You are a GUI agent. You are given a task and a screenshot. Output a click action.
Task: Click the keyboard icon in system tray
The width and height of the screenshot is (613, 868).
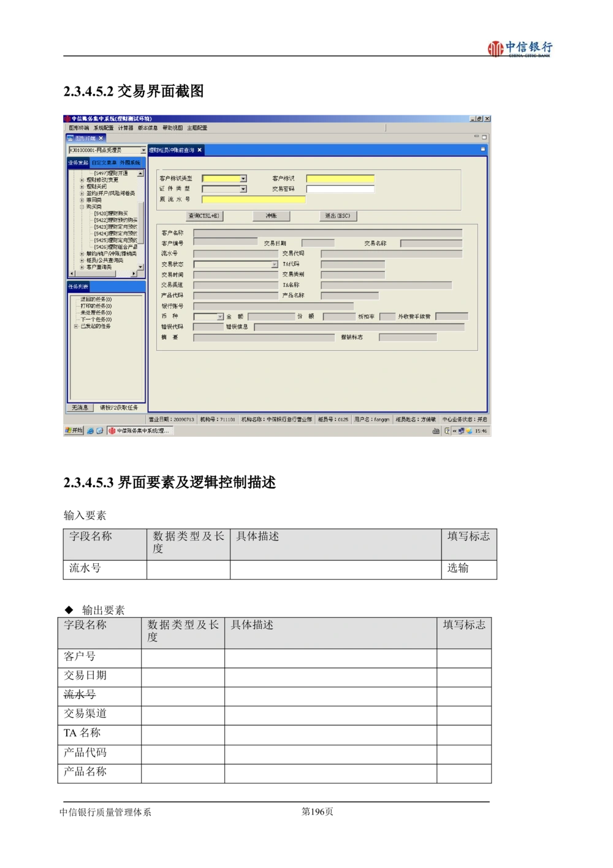pyautogui.click(x=436, y=431)
